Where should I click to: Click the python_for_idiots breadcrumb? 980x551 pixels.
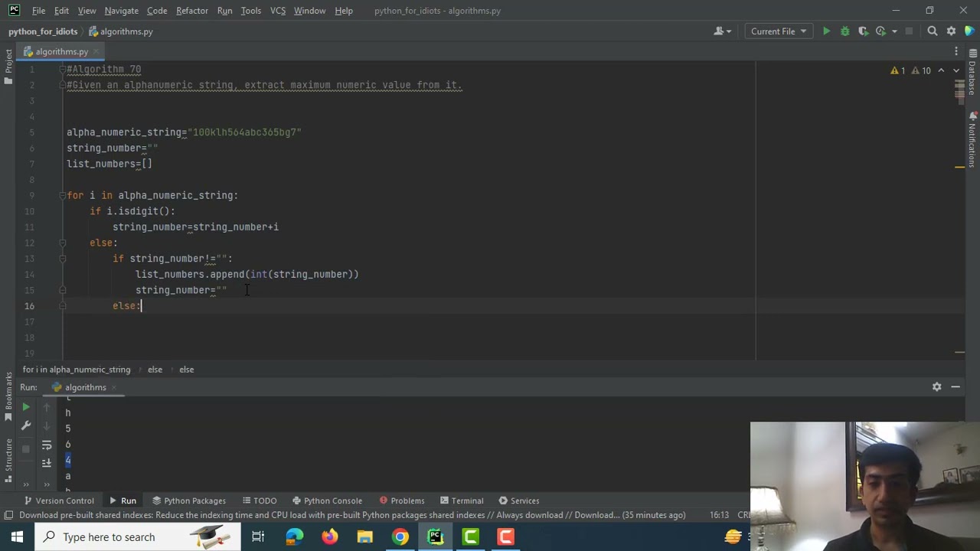pos(43,31)
